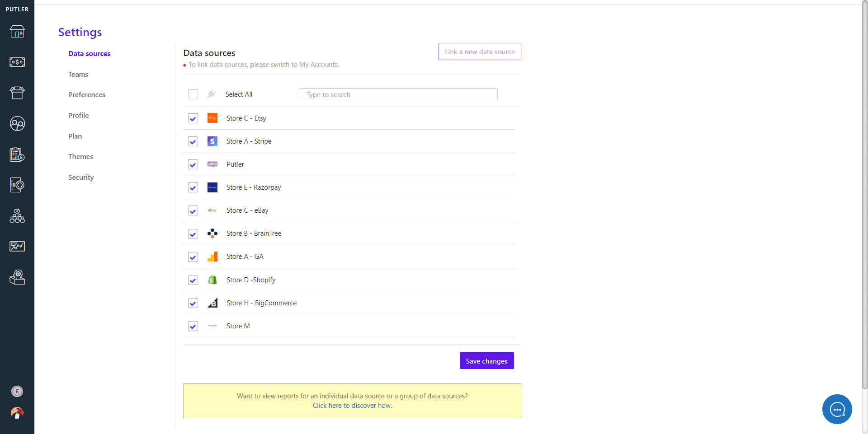This screenshot has height=434, width=868.
Task: Uncheck the Store C - Etsy checkbox
Action: point(193,118)
